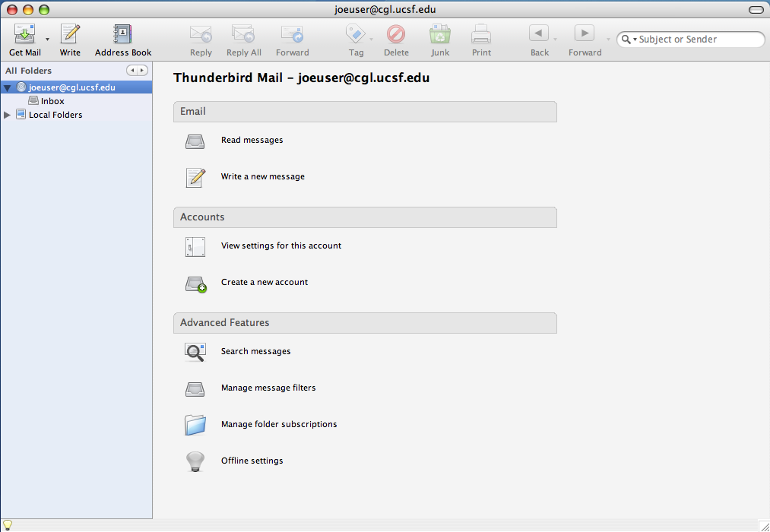Open the Back history dropdown arrow
Screen dimensions: 770x532
pos(556,40)
